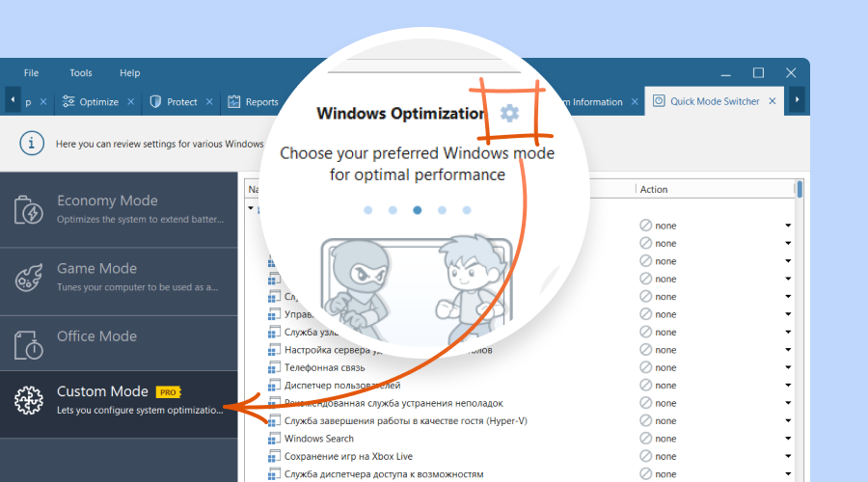
Task: Click the none icon for Телефонная связь
Action: pos(645,367)
